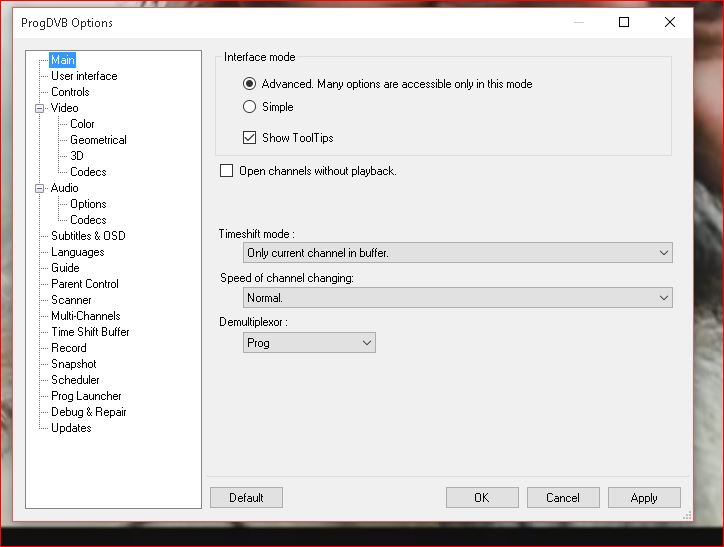The image size is (724, 547).
Task: Toggle the Show ToolTips checkbox
Action: tap(250, 138)
